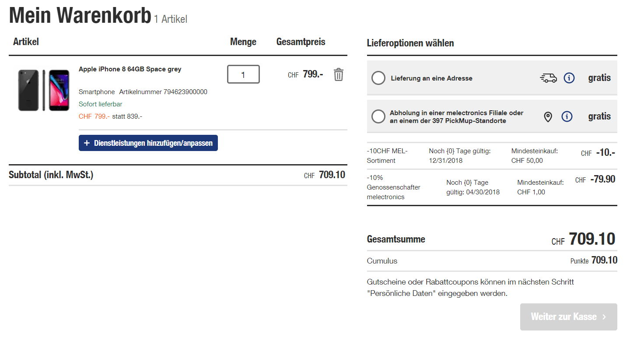Click the 'statt 839.-' original price
The height and width of the screenshot is (341, 644).
127,116
